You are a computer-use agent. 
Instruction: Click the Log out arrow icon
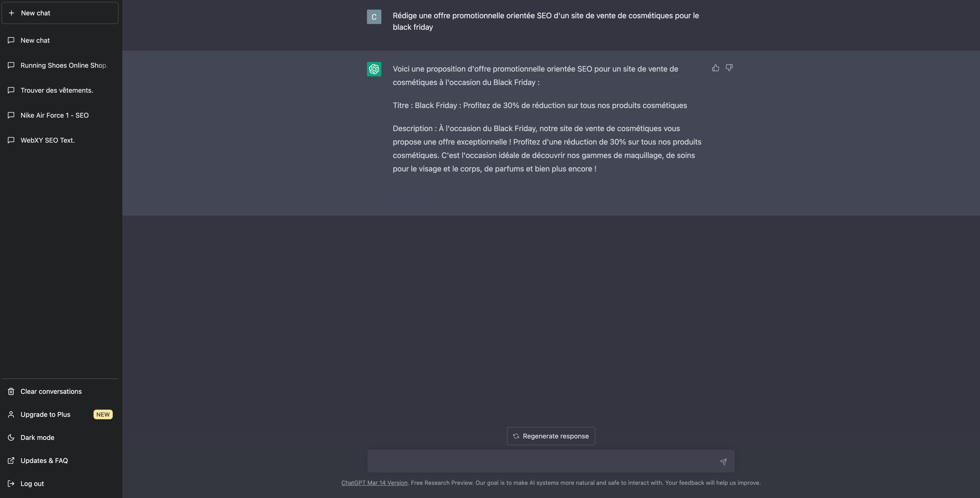pyautogui.click(x=11, y=484)
